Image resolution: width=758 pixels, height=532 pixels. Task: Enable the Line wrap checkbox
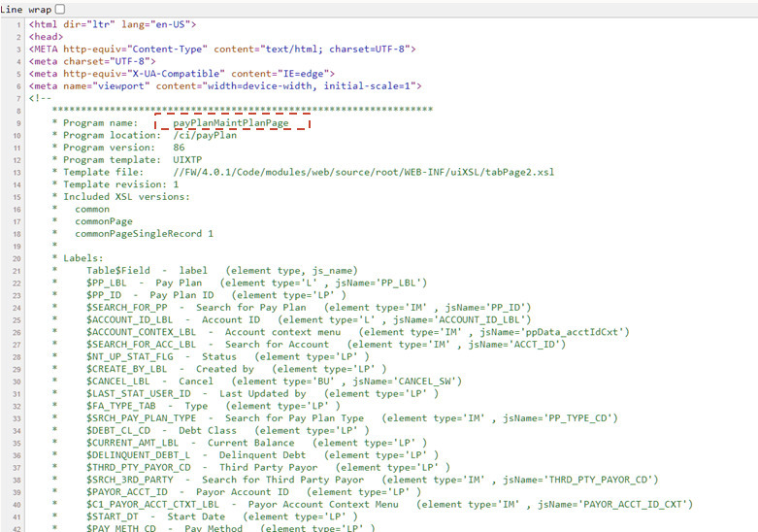click(x=60, y=9)
